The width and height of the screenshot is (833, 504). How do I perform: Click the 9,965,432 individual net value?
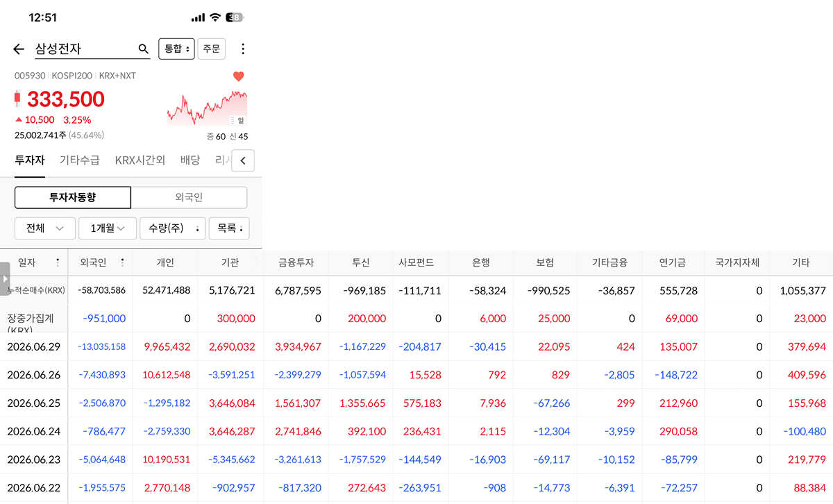click(x=166, y=346)
